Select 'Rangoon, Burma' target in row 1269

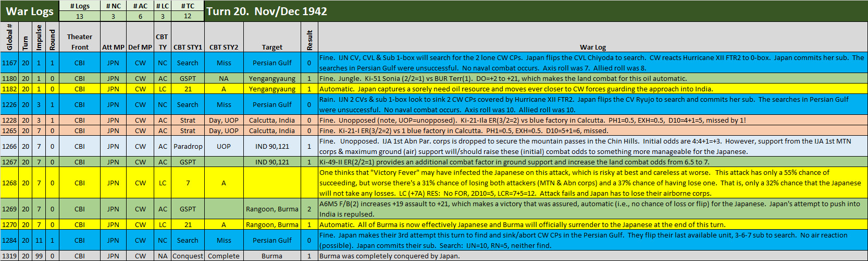272,209
